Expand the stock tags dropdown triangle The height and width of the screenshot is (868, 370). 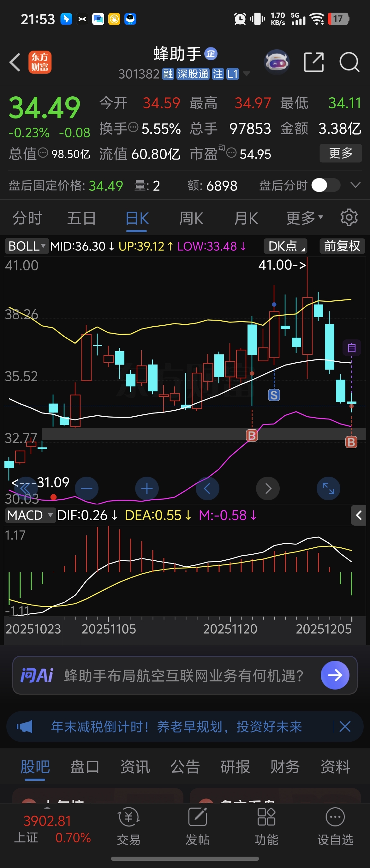pyautogui.click(x=247, y=74)
